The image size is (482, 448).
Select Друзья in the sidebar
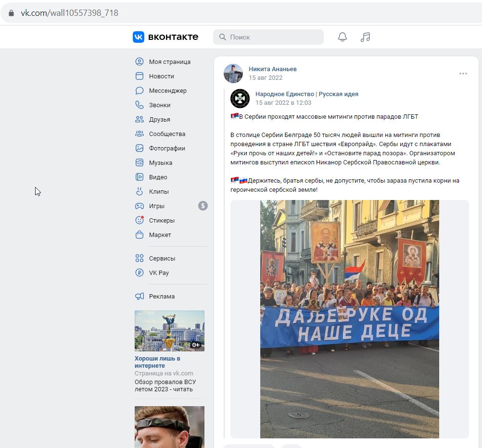(160, 120)
